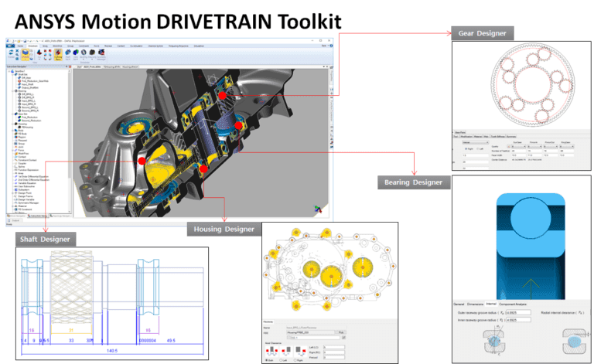This screenshot has height=364, width=594.
Task: Open General tab in Bearing Designer
Action: click(x=459, y=304)
